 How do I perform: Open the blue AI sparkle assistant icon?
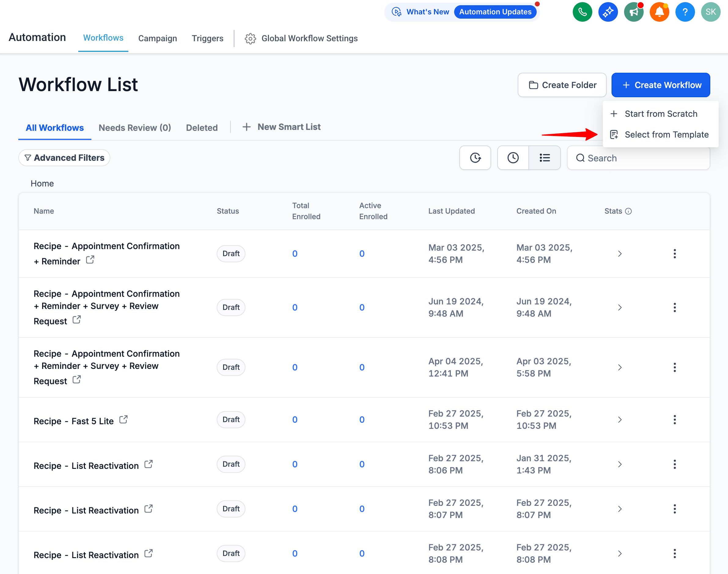click(608, 12)
